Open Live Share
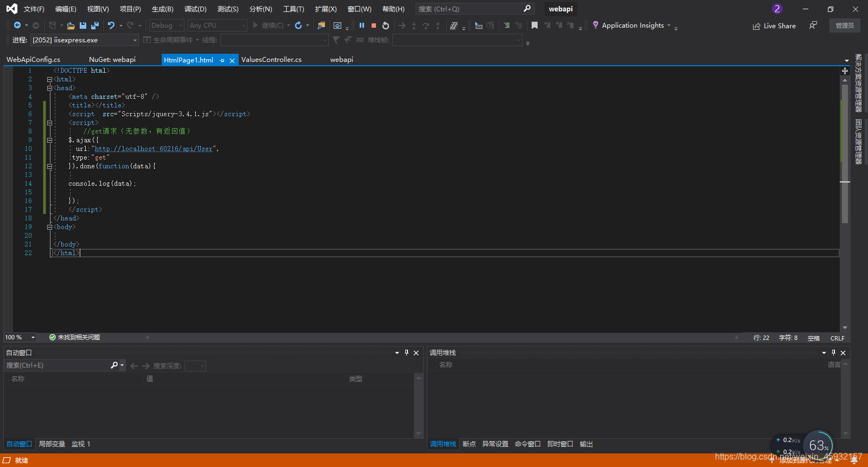The height and width of the screenshot is (467, 868). pyautogui.click(x=774, y=26)
